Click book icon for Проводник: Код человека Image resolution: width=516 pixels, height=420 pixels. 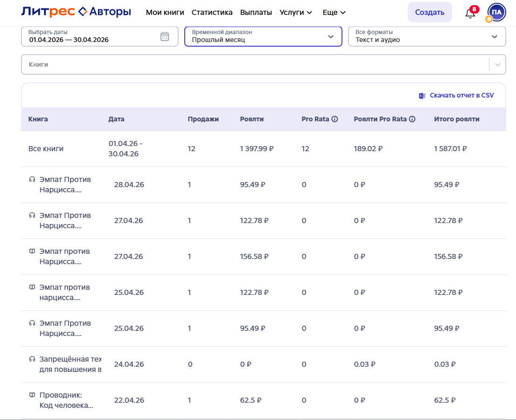click(x=32, y=395)
